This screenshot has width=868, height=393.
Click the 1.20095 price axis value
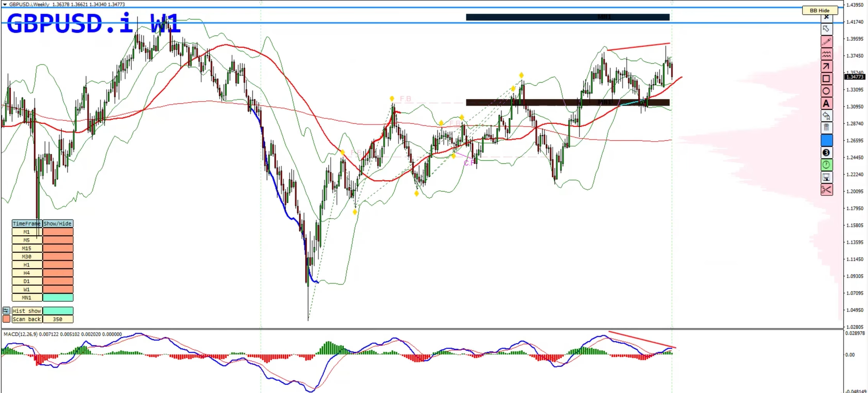pyautogui.click(x=855, y=192)
